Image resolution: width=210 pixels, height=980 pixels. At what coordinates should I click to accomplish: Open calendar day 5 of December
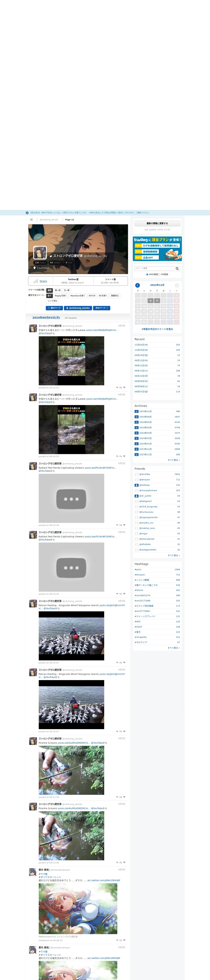click(x=157, y=301)
